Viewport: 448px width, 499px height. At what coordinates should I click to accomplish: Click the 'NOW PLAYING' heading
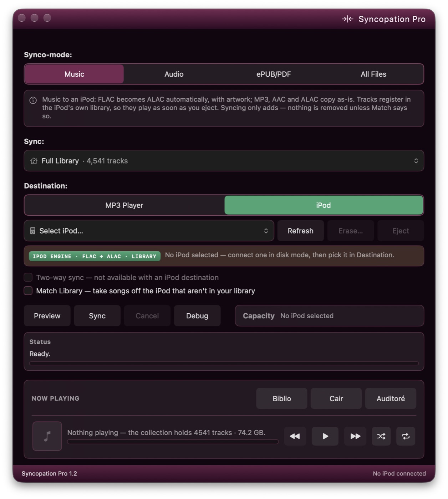(x=56, y=398)
